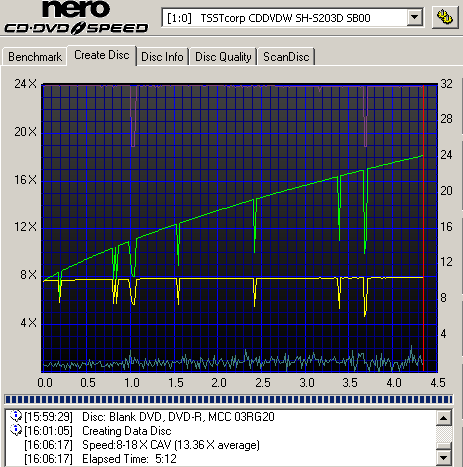Screen dimensions: 463x467
Task: Select the TSSTcorp CDDVDW SH-S203D drive field
Action: point(292,18)
